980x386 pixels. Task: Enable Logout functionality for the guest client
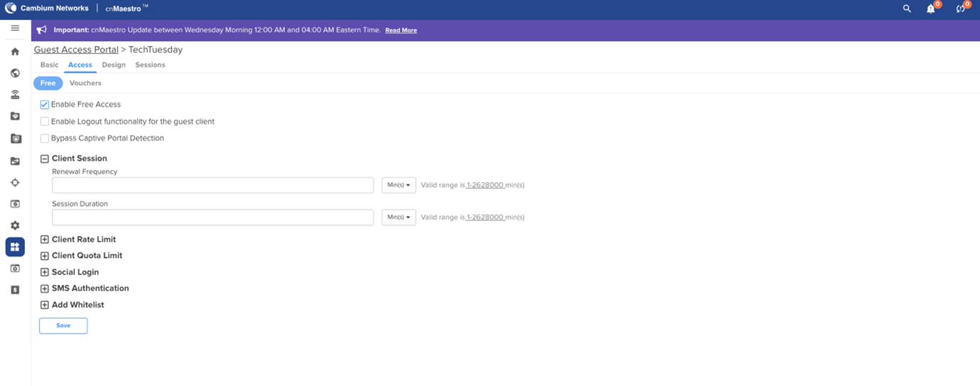(x=45, y=122)
